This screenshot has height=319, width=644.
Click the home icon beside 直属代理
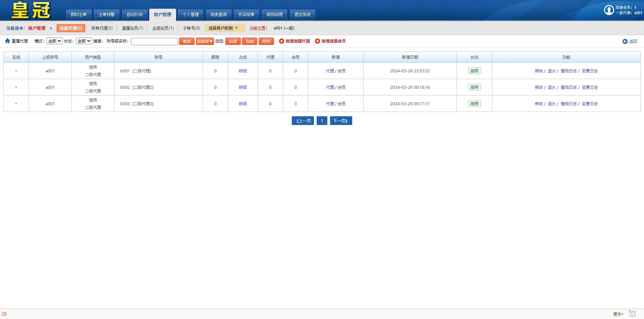7,41
